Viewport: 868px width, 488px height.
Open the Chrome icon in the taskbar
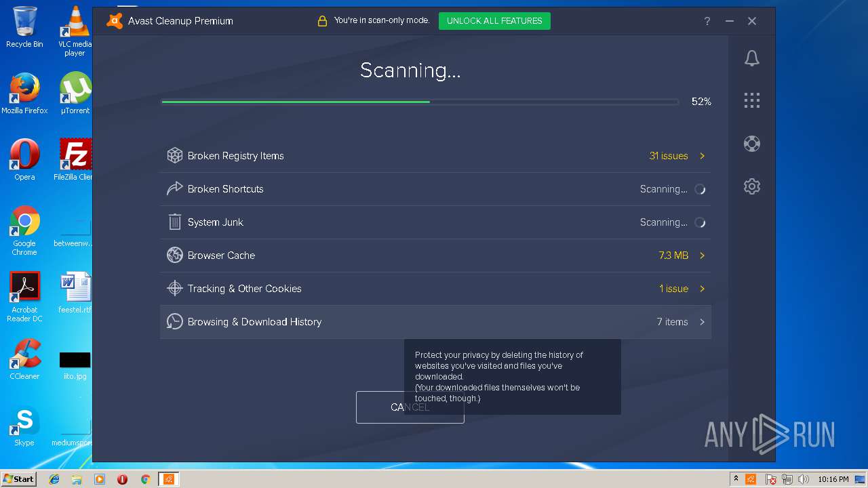pyautogui.click(x=145, y=479)
